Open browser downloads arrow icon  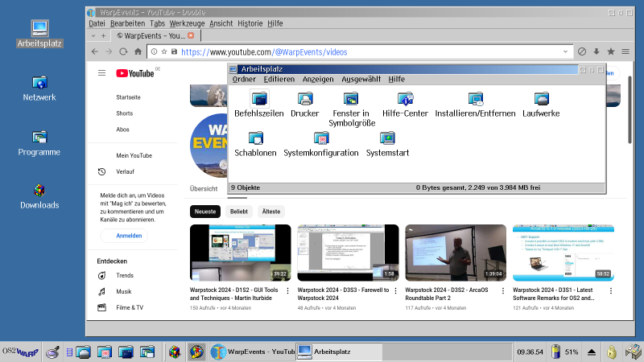click(597, 51)
